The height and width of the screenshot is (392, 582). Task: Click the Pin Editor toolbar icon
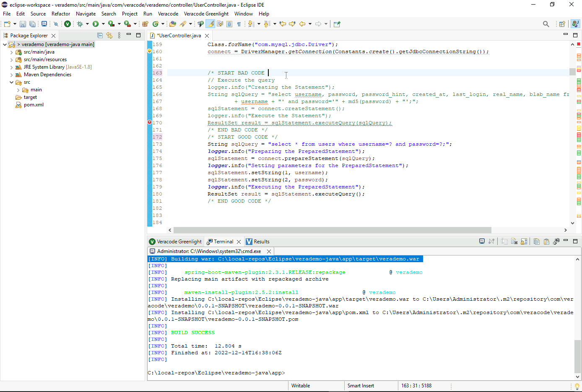[x=337, y=24]
